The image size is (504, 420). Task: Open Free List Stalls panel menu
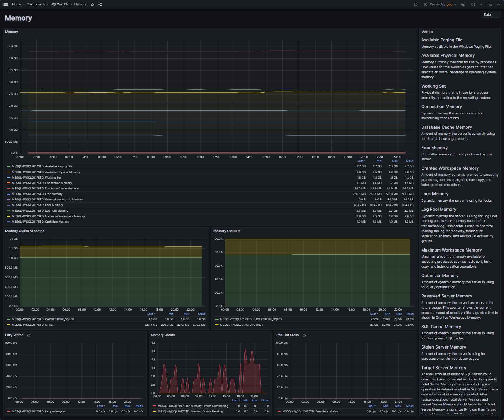[x=287, y=335]
